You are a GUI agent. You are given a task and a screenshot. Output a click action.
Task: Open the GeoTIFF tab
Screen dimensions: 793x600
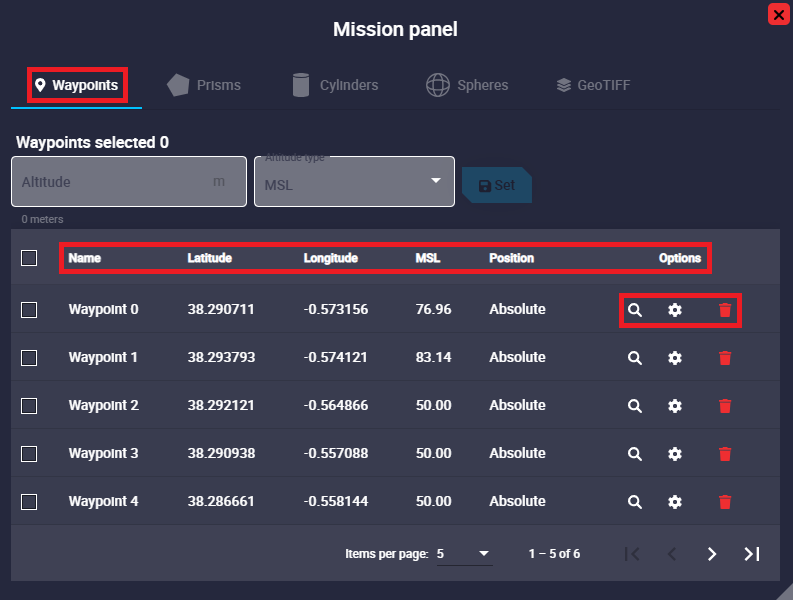(x=593, y=85)
